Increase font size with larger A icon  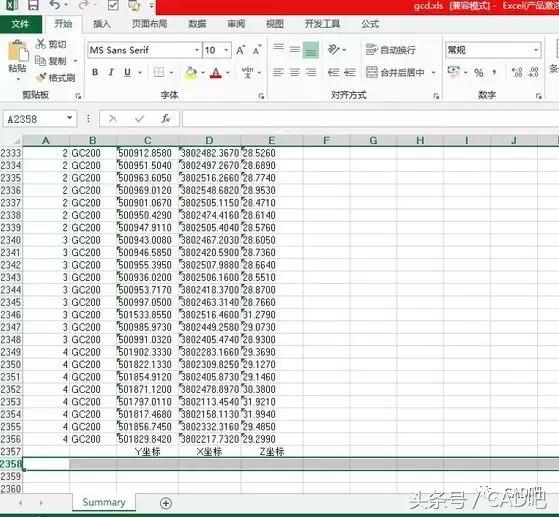pos(241,50)
